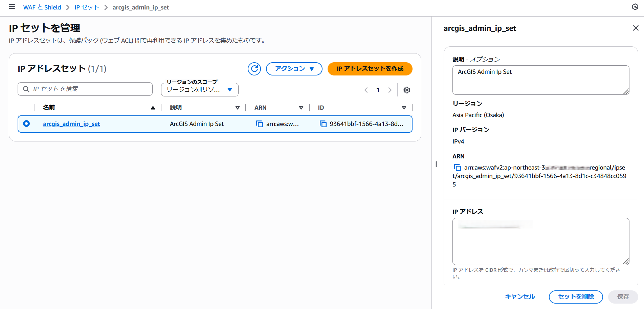Screen dimensions: 644x309
Task: Copy the ARN in details panel
Action: pos(457,168)
